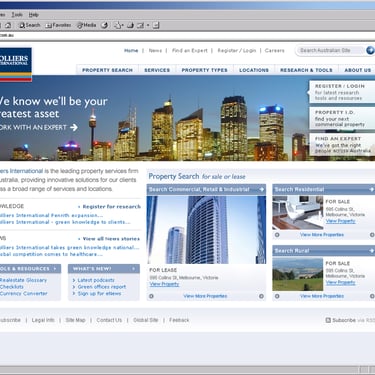375x375 pixels.
Task: Open the Property Search navigation tab
Action: (x=107, y=70)
